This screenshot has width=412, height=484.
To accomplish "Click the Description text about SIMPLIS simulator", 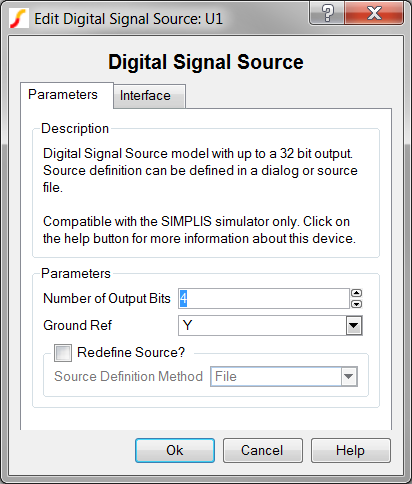I will pyautogui.click(x=199, y=230).
